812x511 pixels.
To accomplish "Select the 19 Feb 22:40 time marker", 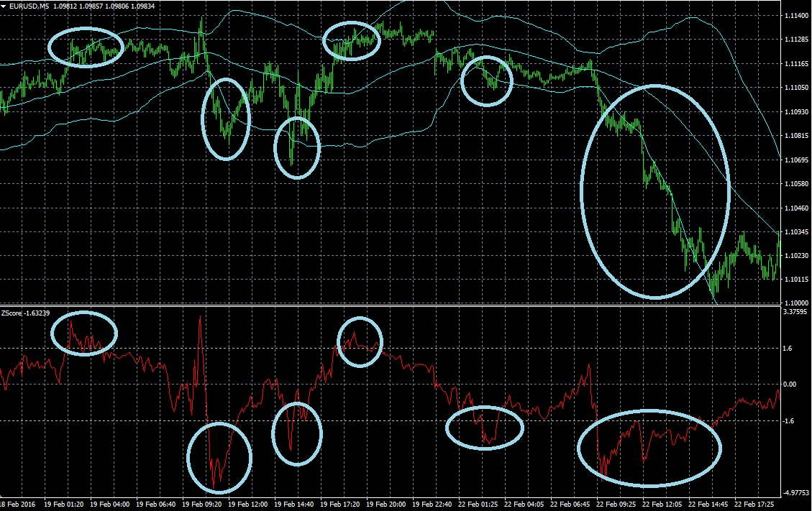I will tap(434, 505).
